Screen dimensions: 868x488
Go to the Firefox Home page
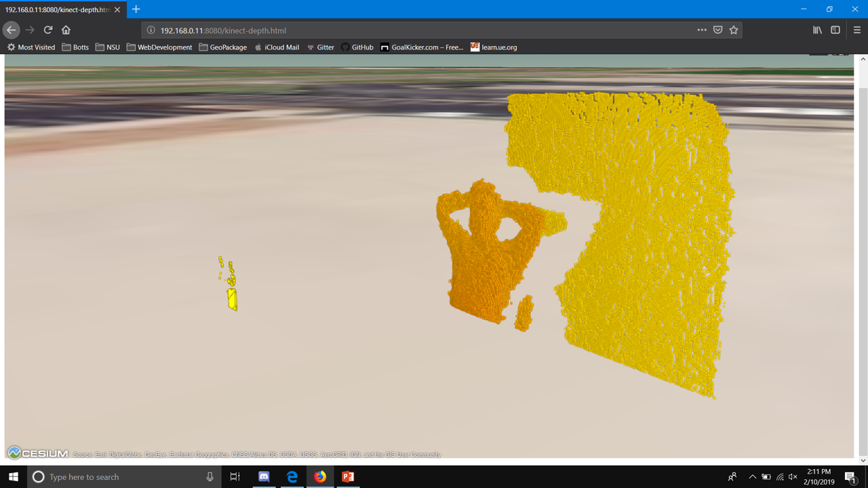pyautogui.click(x=66, y=30)
